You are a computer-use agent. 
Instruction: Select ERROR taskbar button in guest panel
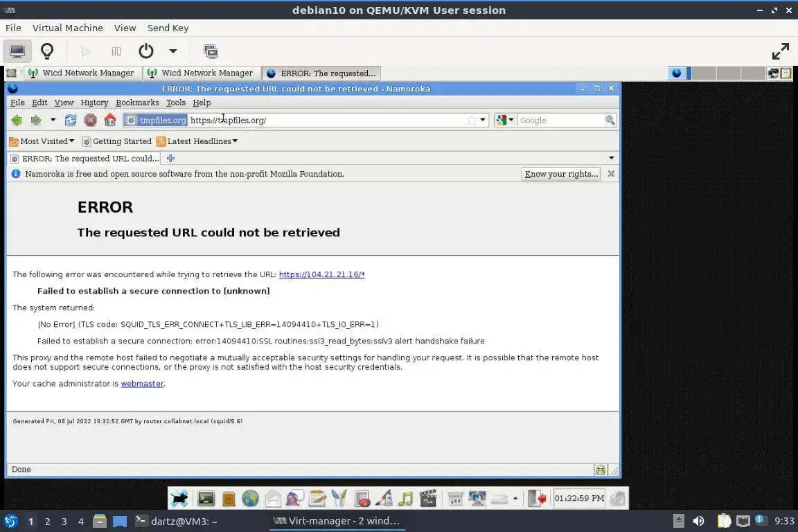[x=321, y=73]
